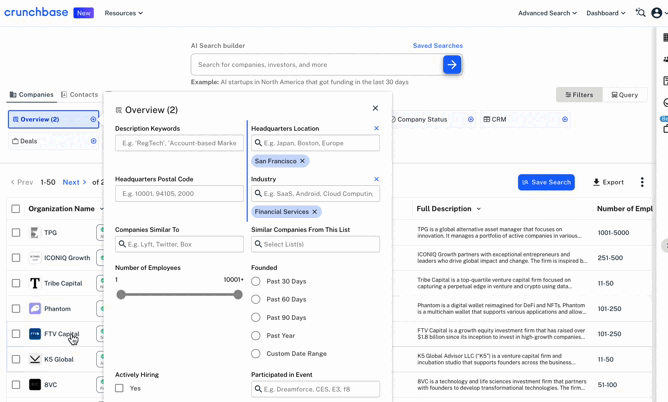Open the Deals filter group
The width and height of the screenshot is (668, 402).
[53, 141]
